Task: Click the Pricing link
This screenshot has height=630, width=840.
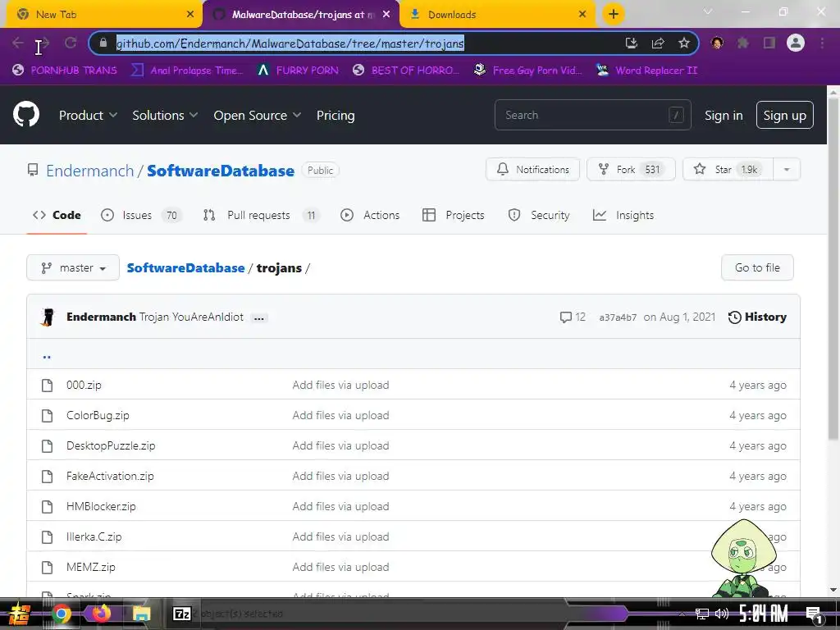Action: 336,115
